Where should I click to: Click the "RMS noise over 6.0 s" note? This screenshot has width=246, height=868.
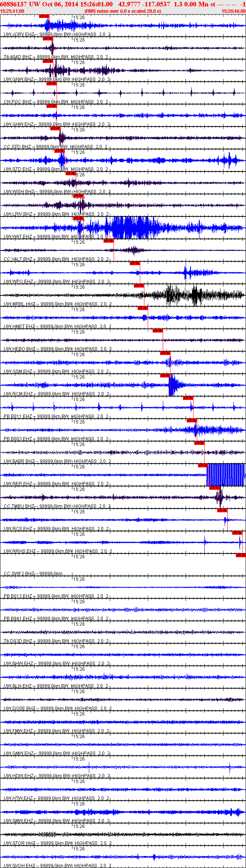tap(123, 11)
